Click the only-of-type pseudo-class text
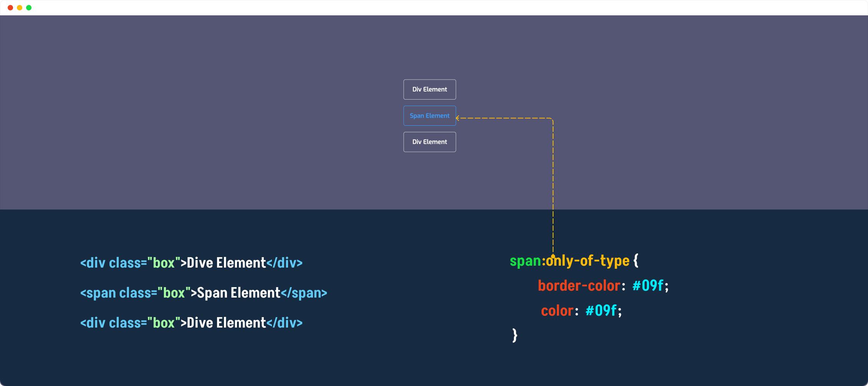 [588, 261]
